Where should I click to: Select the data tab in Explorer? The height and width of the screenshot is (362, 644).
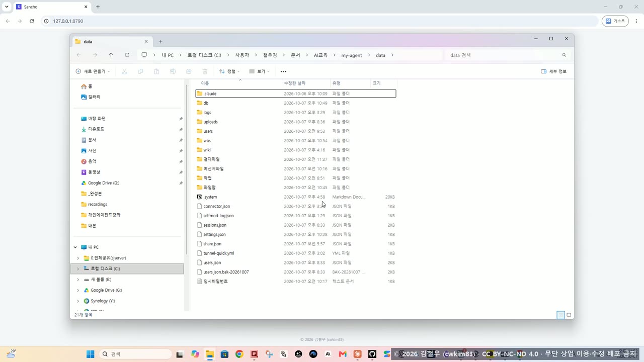coord(111,42)
